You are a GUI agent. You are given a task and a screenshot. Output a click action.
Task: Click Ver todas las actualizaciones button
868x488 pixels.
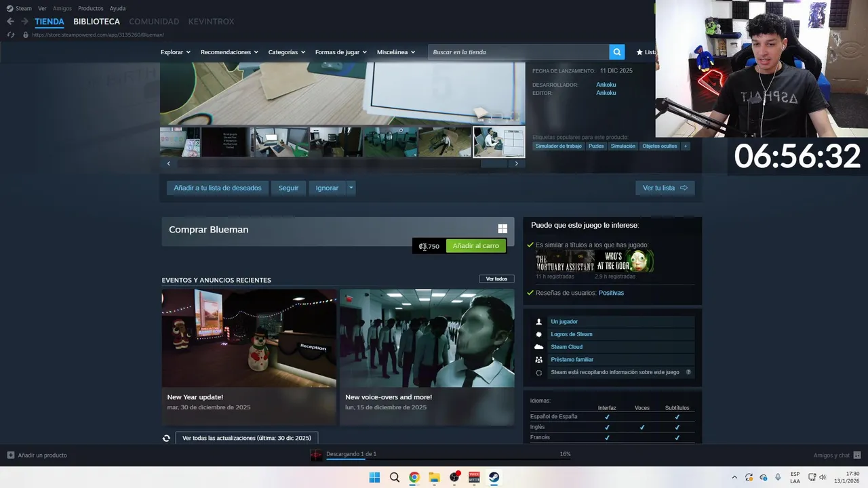(x=247, y=439)
